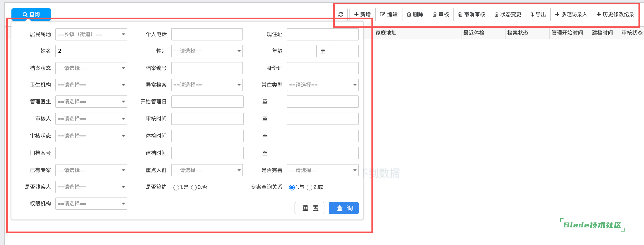Click the 档案状态 column header

pyautogui.click(x=517, y=33)
